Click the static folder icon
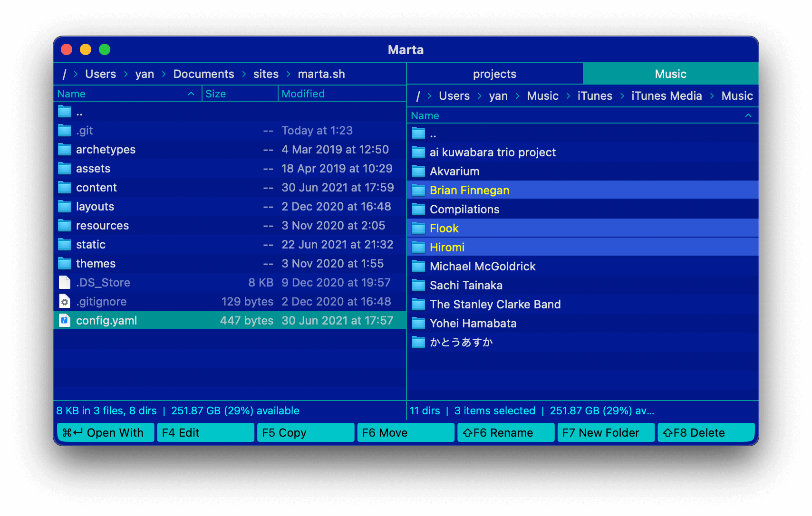Screen dimensions: 812x516 pos(65,244)
